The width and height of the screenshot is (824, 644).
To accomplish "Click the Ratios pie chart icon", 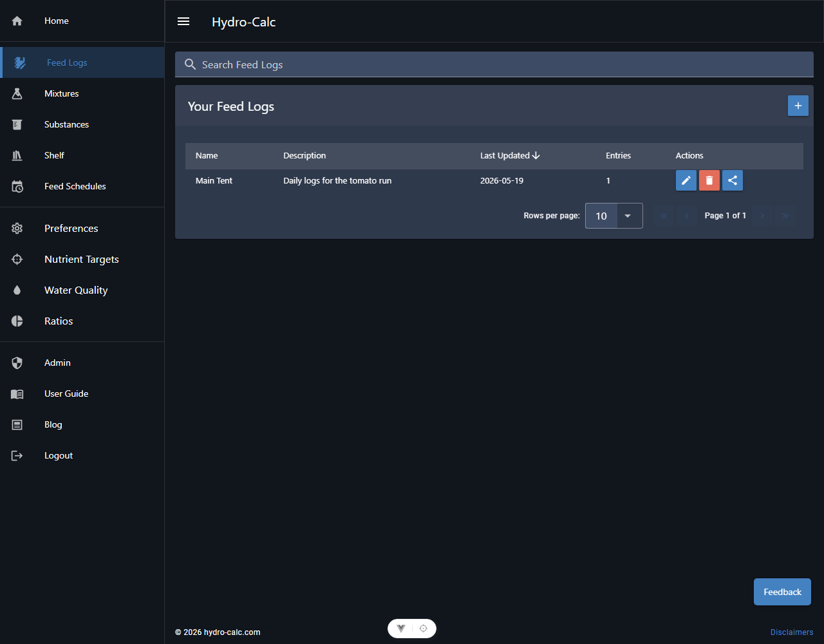I will click(17, 321).
